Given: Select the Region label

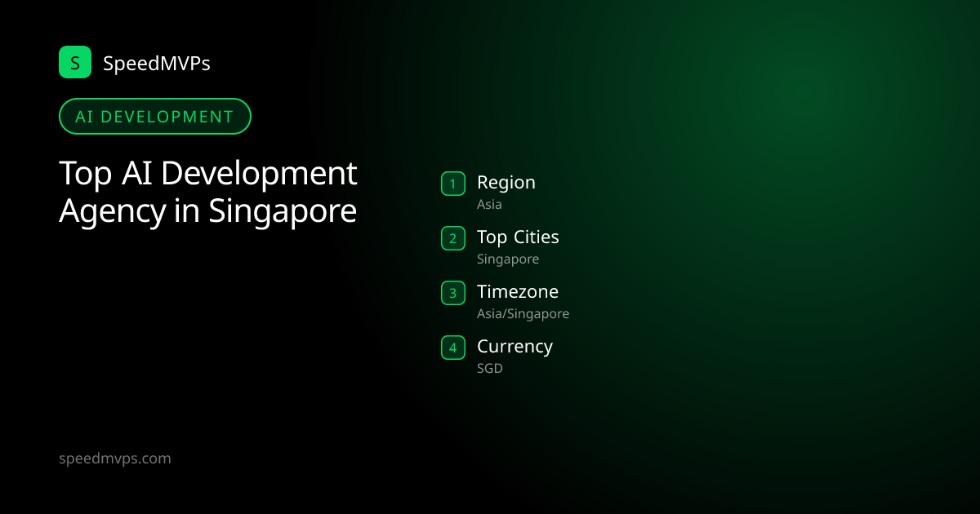Looking at the screenshot, I should (x=506, y=183).
